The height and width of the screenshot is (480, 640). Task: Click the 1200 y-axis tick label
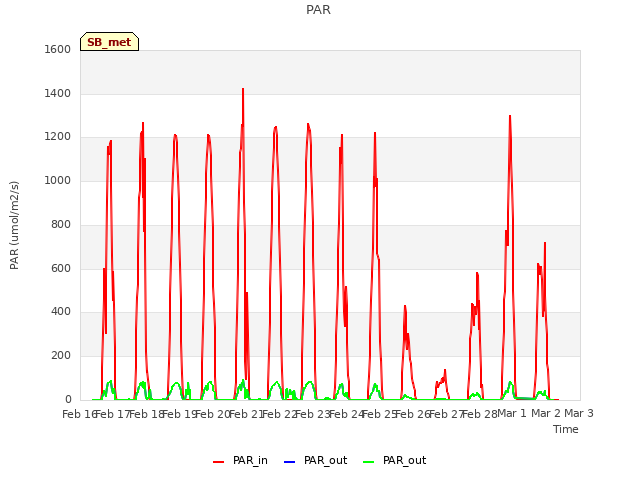(x=58, y=137)
